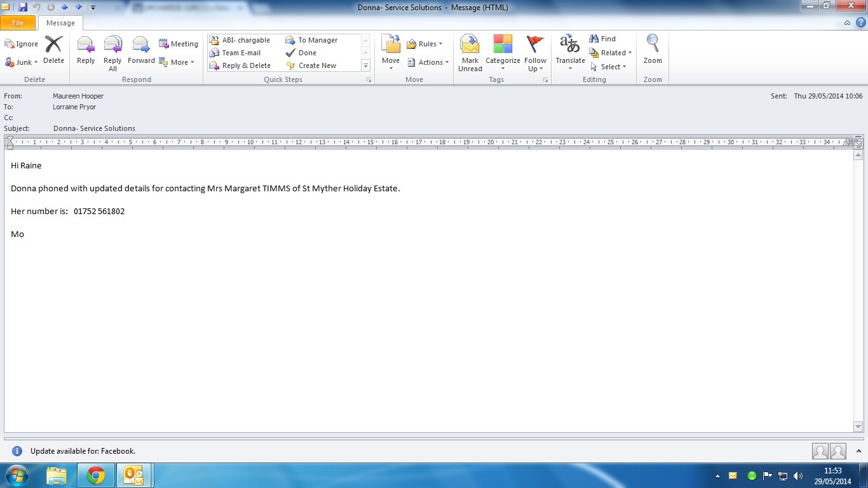Open the Move to folder menu

point(391,53)
